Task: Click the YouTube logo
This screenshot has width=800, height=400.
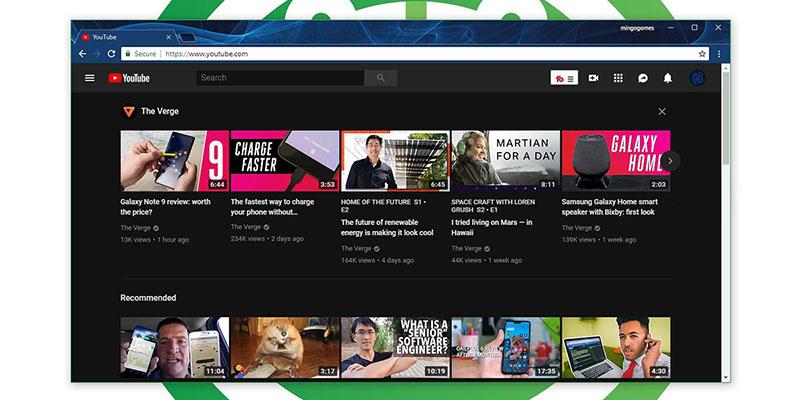Action: coord(130,78)
